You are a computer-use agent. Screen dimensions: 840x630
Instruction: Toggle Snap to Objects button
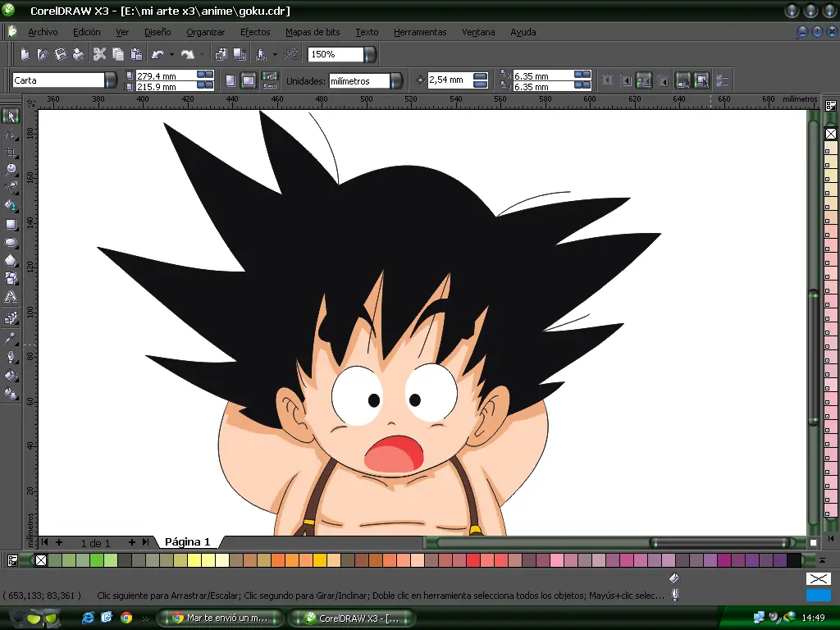[644, 81]
